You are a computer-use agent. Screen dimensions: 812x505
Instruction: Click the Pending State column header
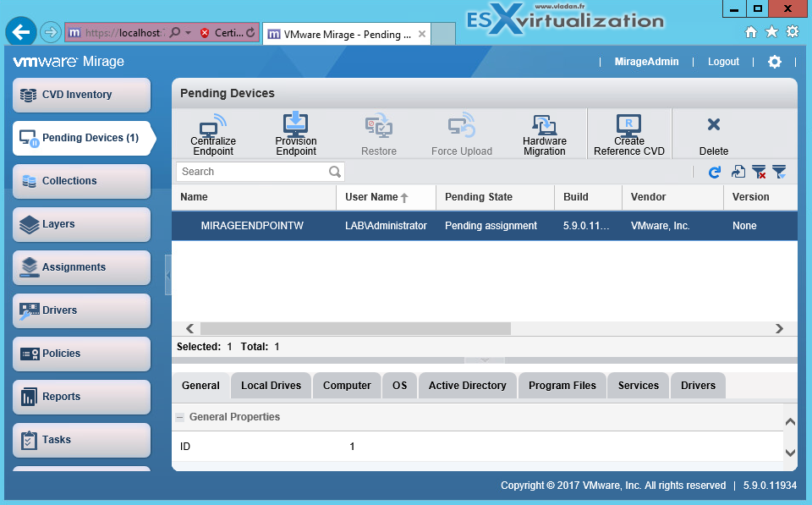[x=495, y=197]
